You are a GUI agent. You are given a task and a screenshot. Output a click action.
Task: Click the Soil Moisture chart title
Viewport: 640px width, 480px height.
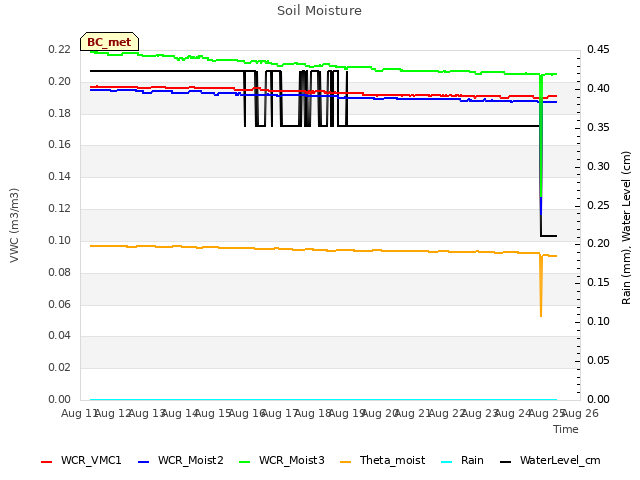pyautogui.click(x=319, y=11)
